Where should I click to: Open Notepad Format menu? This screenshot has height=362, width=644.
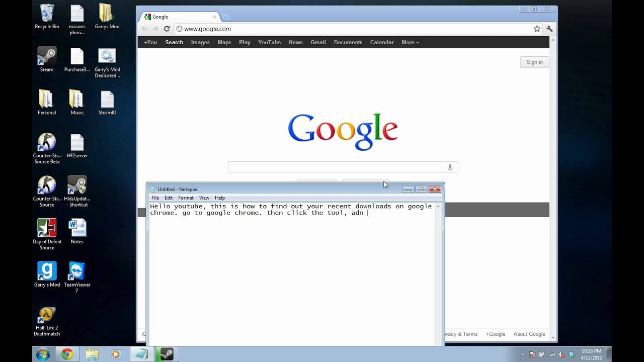186,198
